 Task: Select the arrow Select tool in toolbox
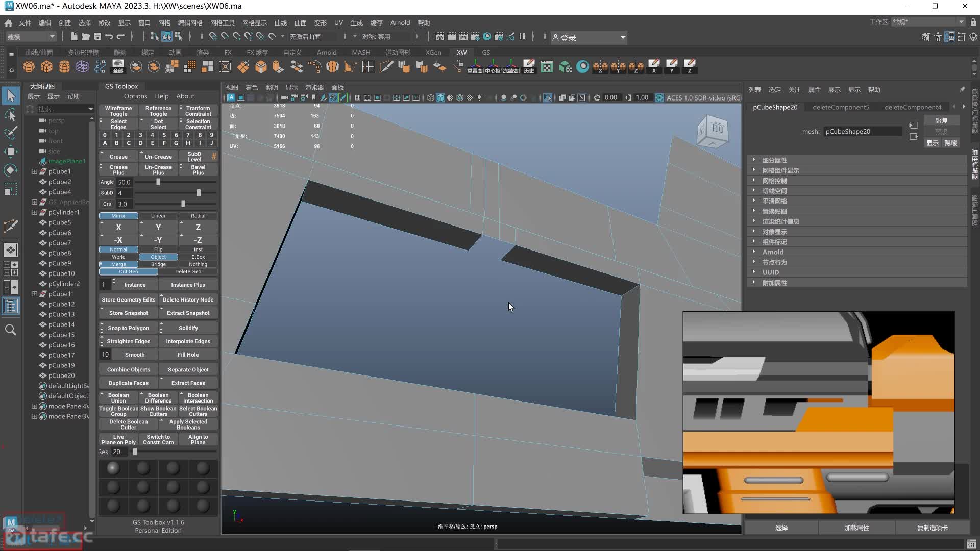click(x=11, y=95)
